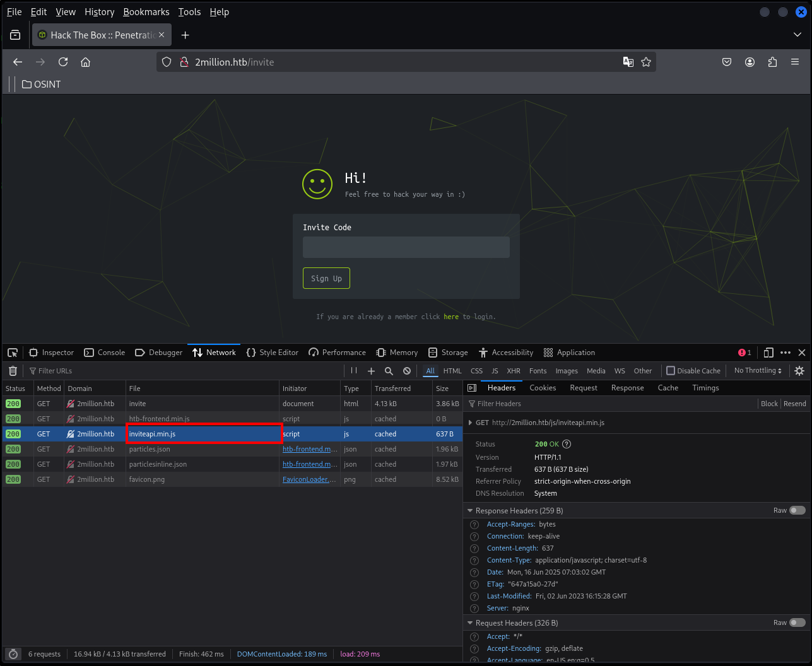Focus the Invite Code input field
Viewport: 812px width, 666px height.
406,247
